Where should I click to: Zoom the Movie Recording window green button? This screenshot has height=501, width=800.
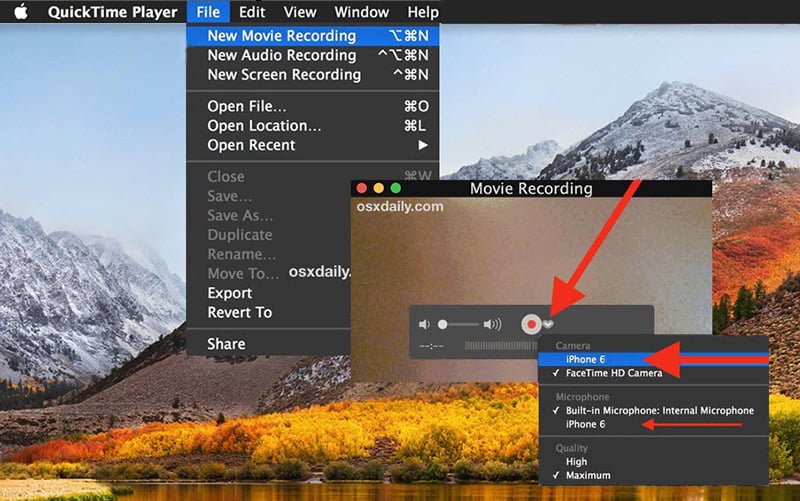point(395,188)
